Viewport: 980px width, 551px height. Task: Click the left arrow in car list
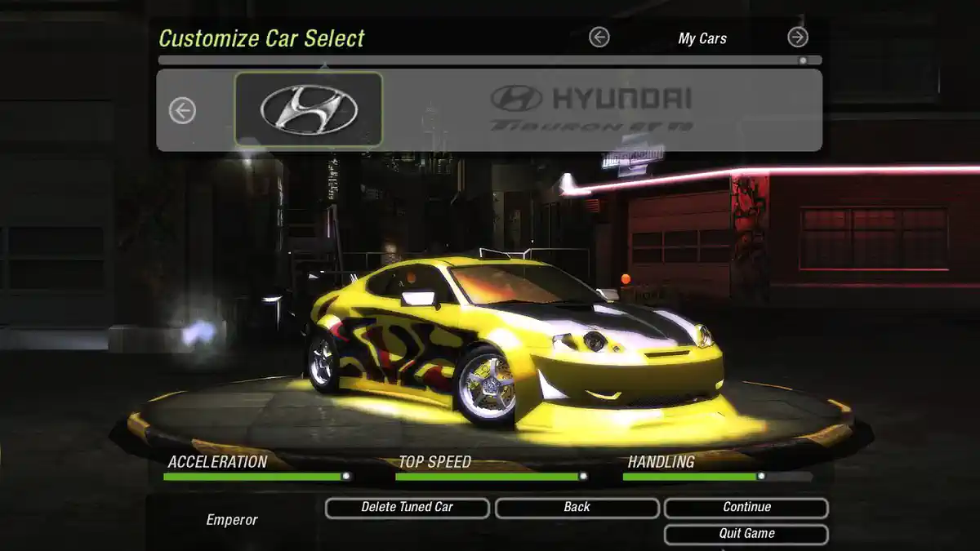tap(182, 110)
